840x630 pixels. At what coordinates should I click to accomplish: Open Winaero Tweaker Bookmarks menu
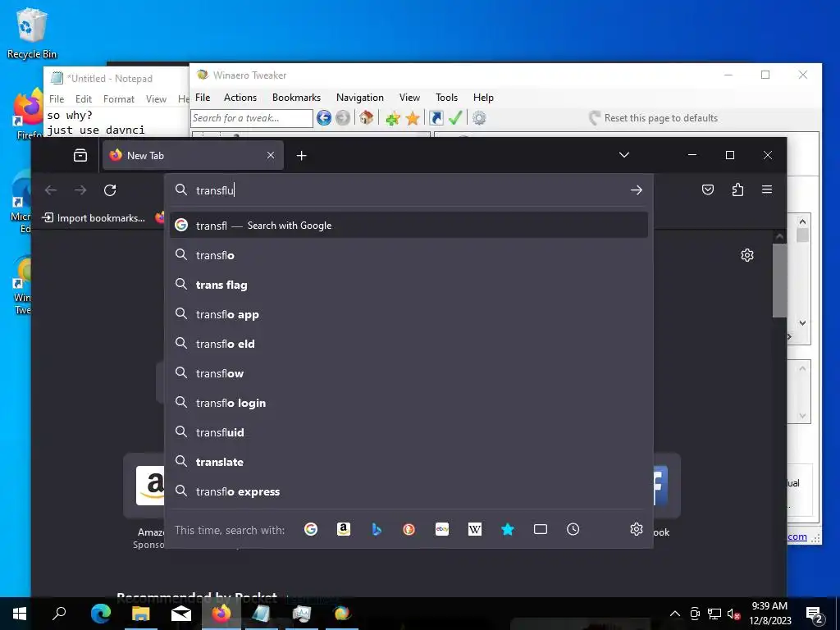pos(296,98)
